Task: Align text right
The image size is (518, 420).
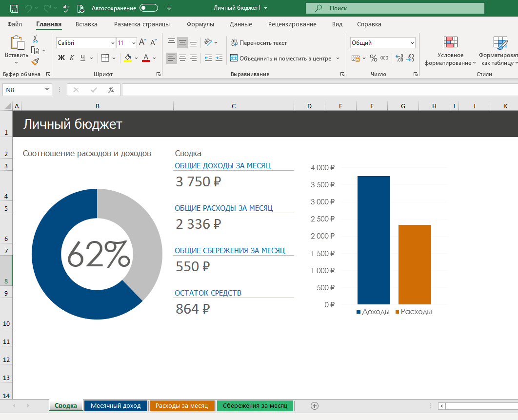Action: pos(193,58)
